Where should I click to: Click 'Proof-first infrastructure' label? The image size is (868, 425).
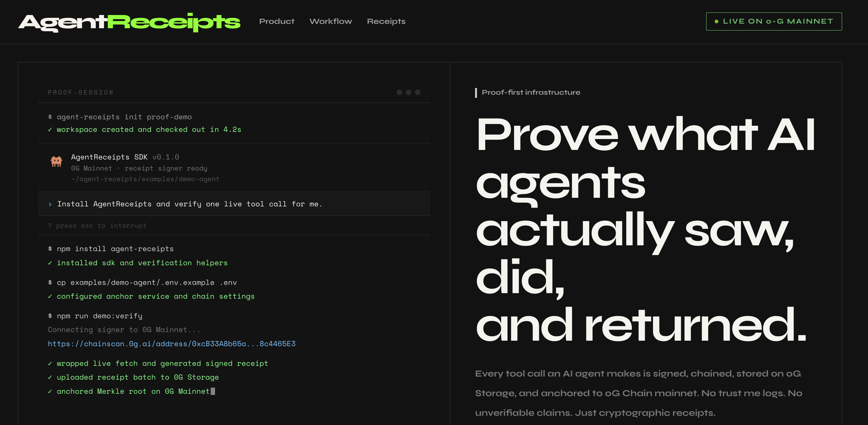(531, 93)
